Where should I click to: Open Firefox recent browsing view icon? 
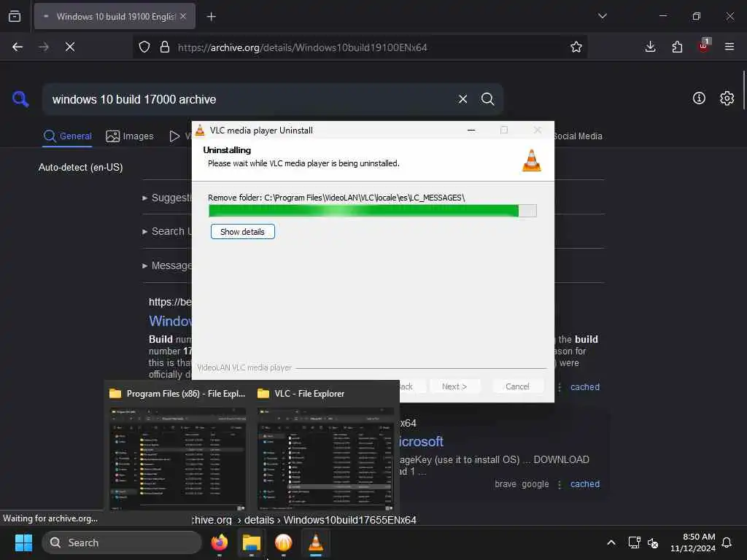click(15, 16)
